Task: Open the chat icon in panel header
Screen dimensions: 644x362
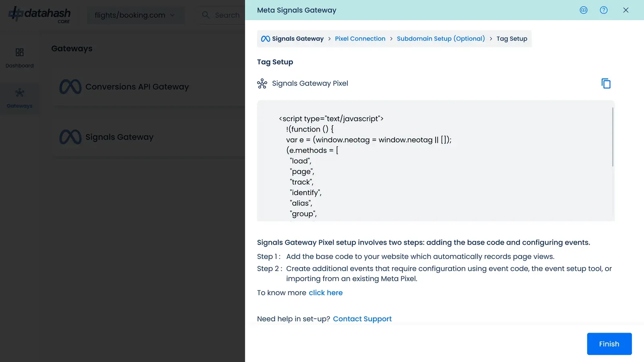Action: coord(584,10)
